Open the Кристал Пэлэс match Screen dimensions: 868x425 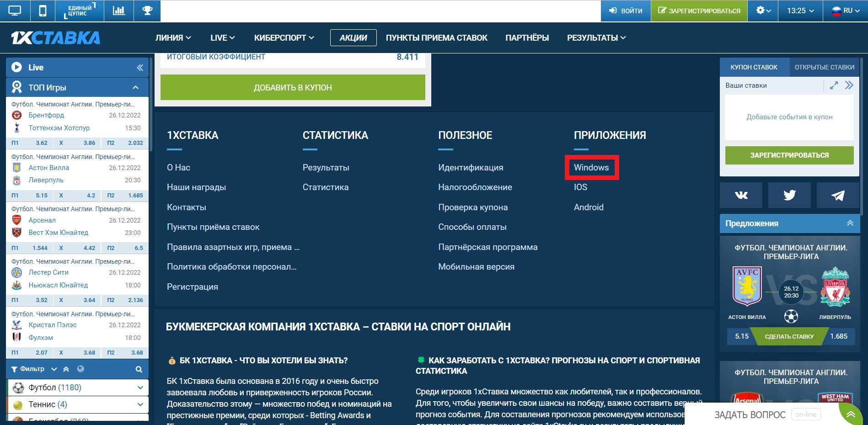click(x=53, y=325)
